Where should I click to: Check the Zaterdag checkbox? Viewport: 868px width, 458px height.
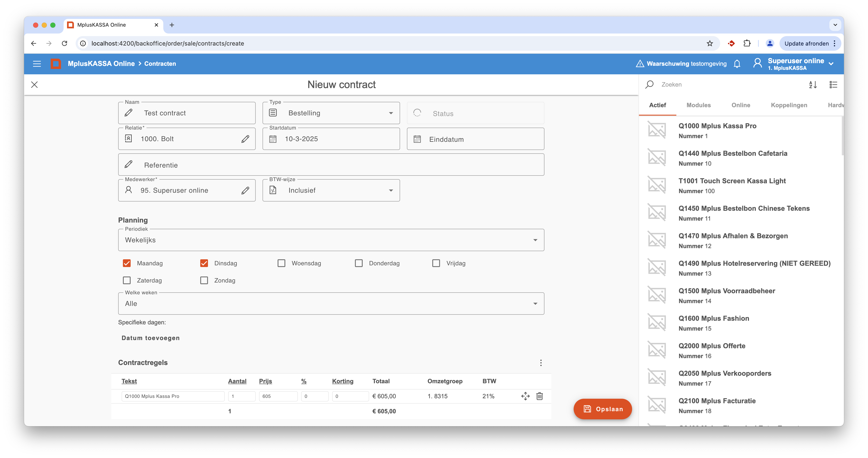coord(127,280)
